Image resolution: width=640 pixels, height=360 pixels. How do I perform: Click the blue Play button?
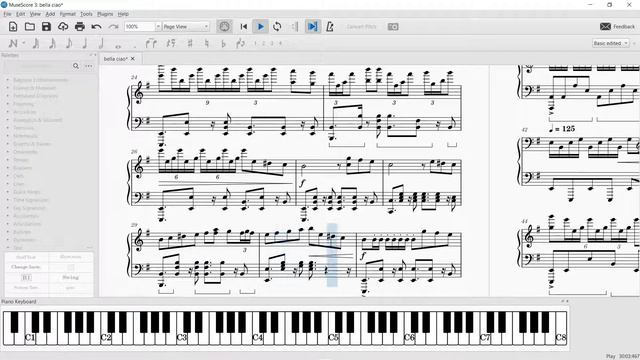pos(260,27)
